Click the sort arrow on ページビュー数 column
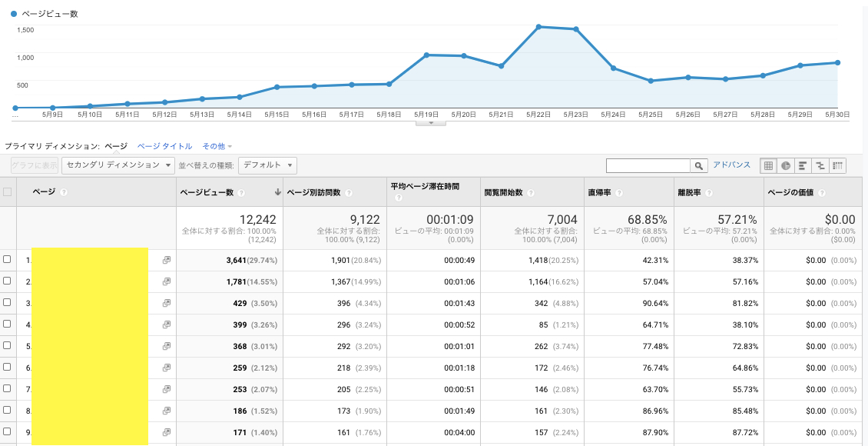The image size is (868, 446). [x=277, y=192]
